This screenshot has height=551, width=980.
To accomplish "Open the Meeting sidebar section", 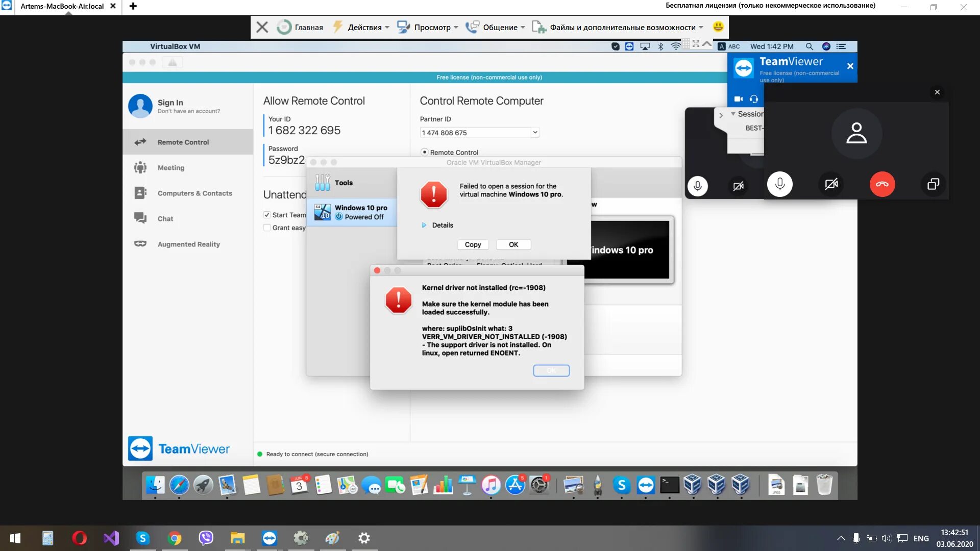I will [x=170, y=168].
